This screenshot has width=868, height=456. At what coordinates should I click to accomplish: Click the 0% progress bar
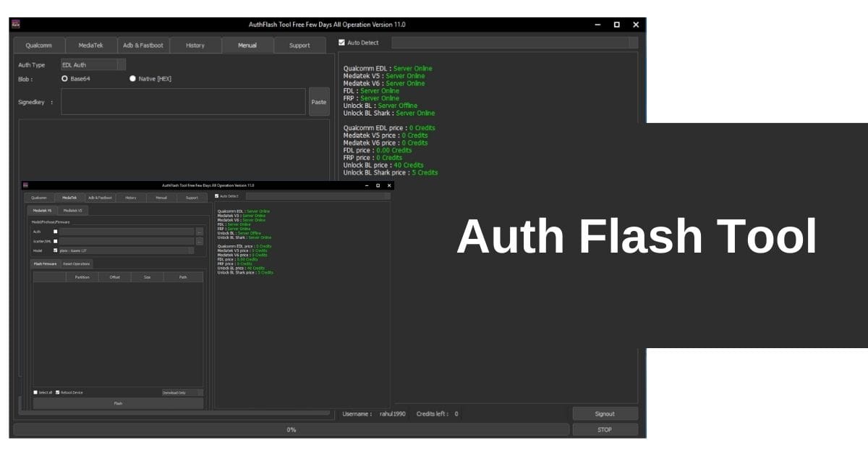292,430
